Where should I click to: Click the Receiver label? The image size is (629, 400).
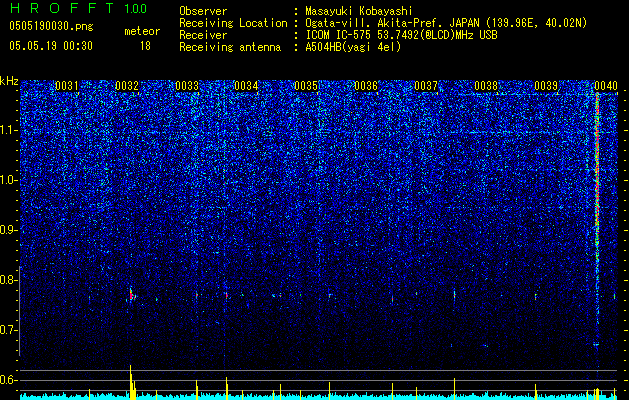tap(203, 35)
